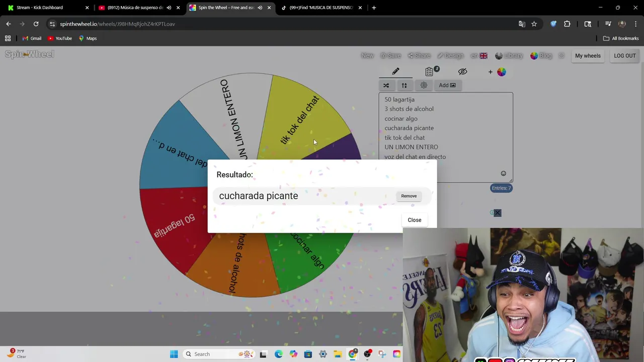Open the Gmail bookmark
644x362 pixels.
[32, 38]
